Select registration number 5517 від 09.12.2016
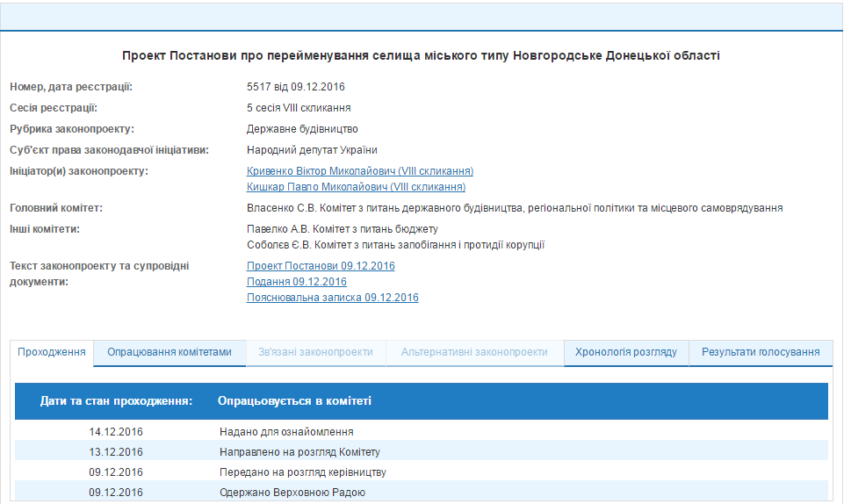 295,87
